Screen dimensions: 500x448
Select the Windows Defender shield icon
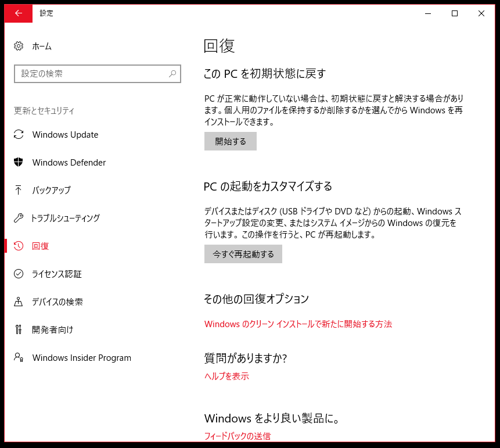[18, 162]
